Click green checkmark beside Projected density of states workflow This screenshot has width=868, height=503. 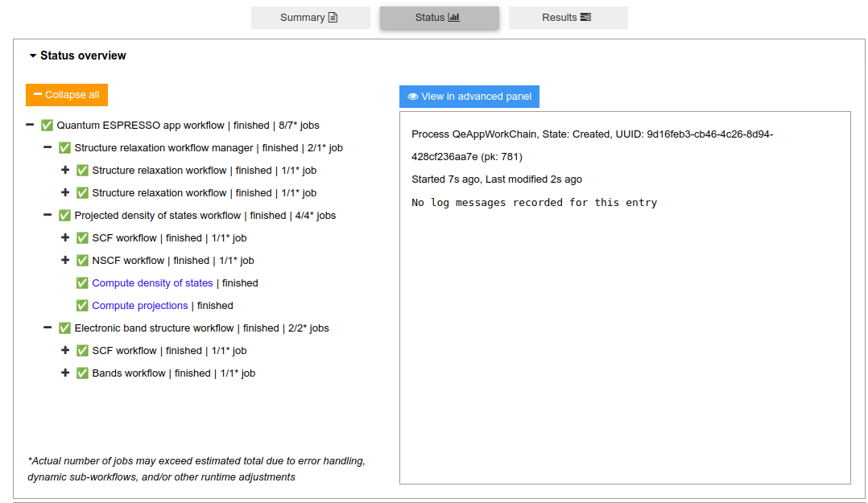click(x=64, y=216)
